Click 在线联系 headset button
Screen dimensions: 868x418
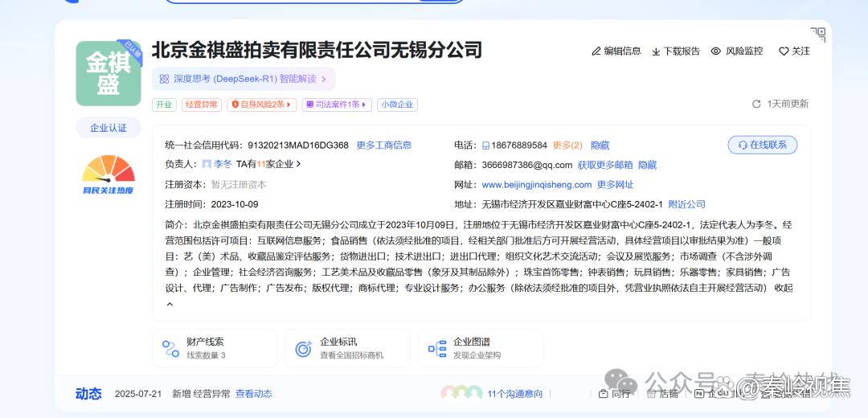click(762, 145)
